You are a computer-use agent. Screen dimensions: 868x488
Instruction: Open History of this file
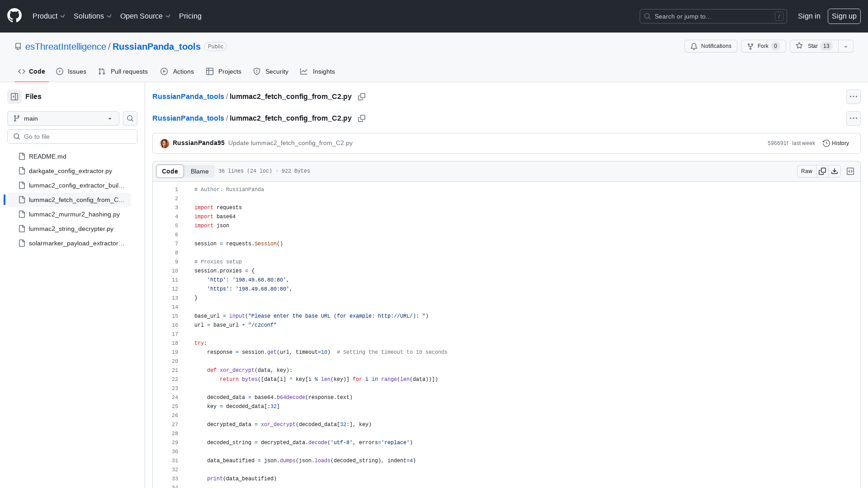pos(836,143)
